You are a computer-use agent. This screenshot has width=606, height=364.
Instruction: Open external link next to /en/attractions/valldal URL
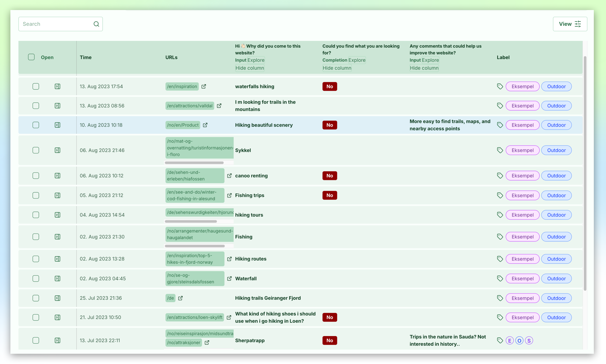coord(219,106)
